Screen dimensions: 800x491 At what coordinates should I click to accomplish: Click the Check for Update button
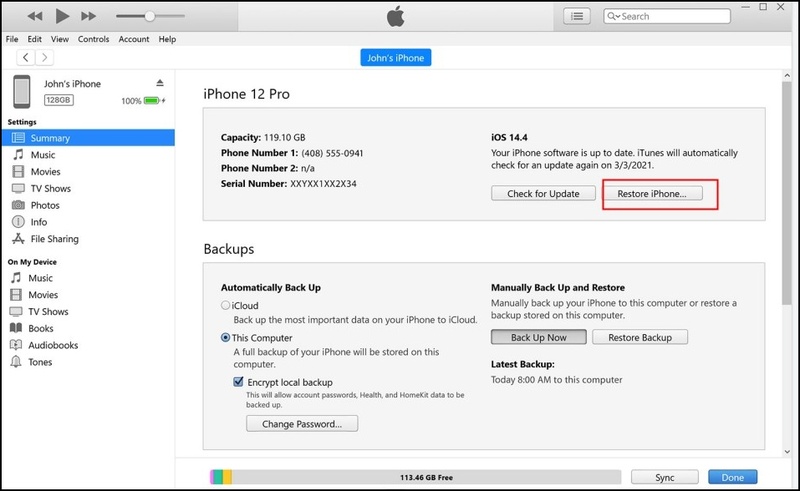pyautogui.click(x=543, y=193)
